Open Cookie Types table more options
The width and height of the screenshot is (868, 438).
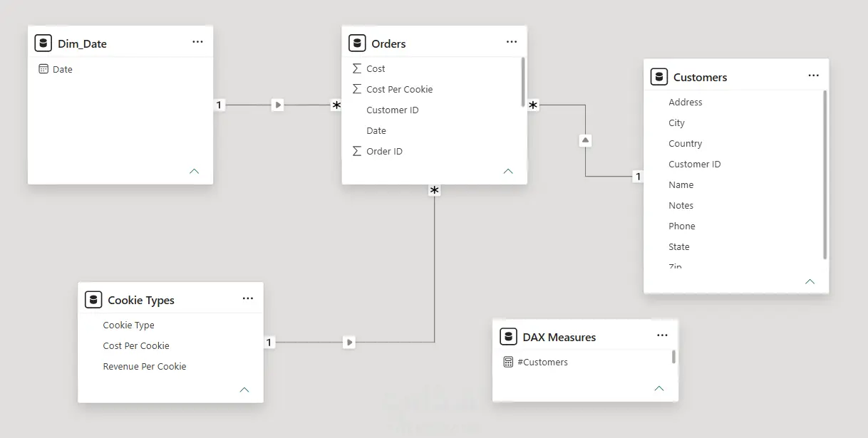[x=248, y=298]
